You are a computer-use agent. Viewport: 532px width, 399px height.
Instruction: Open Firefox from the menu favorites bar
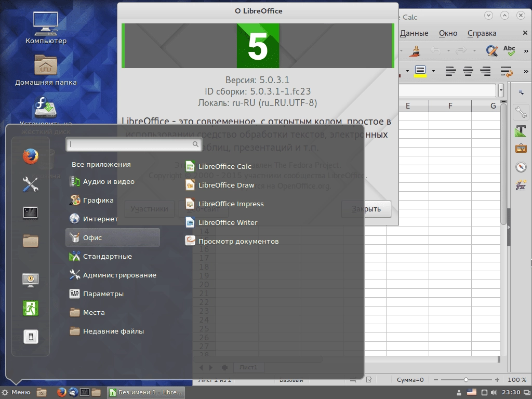point(31,156)
